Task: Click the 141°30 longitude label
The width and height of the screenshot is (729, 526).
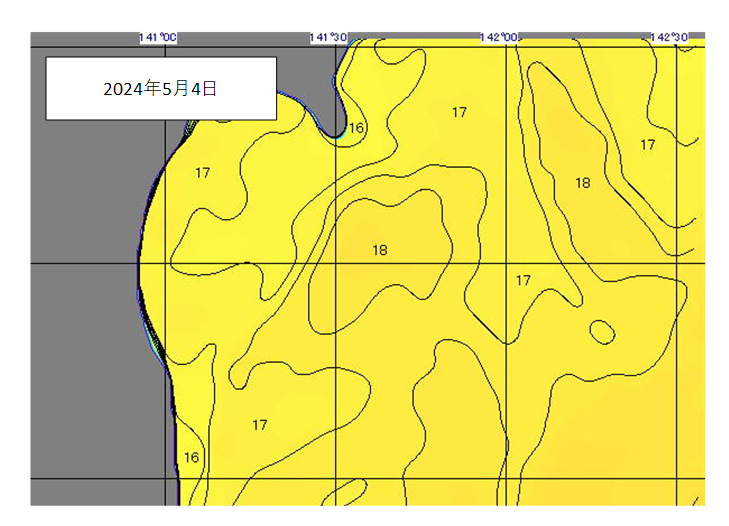Action: tap(328, 37)
